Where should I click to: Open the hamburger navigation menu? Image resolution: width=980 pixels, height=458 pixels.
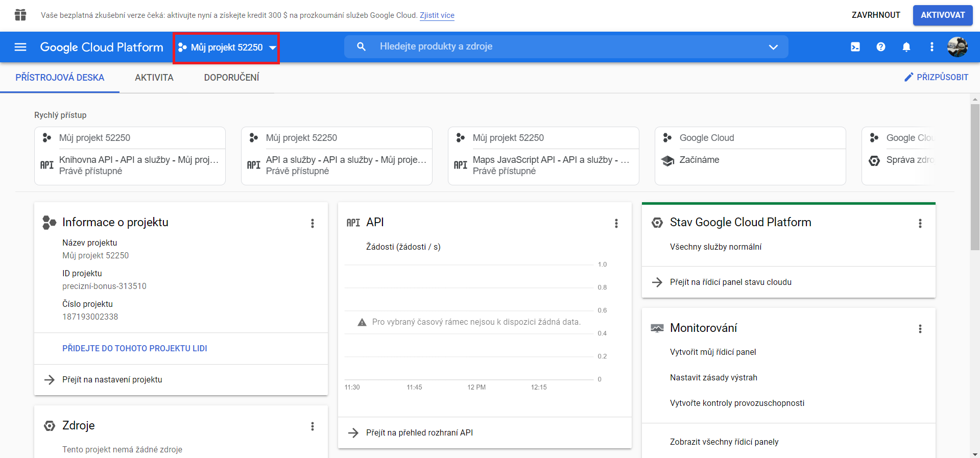(20, 47)
